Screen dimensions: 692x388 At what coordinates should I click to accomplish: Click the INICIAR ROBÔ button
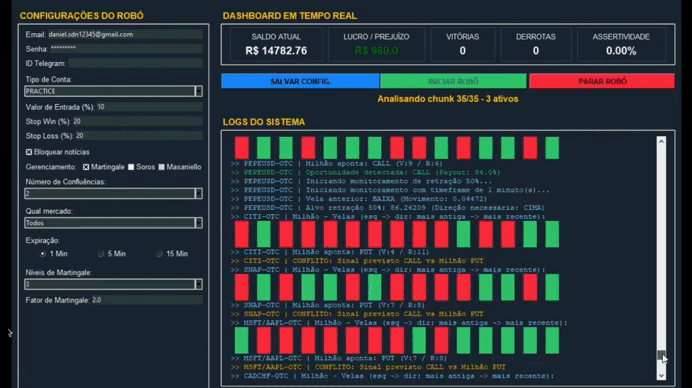(x=453, y=81)
